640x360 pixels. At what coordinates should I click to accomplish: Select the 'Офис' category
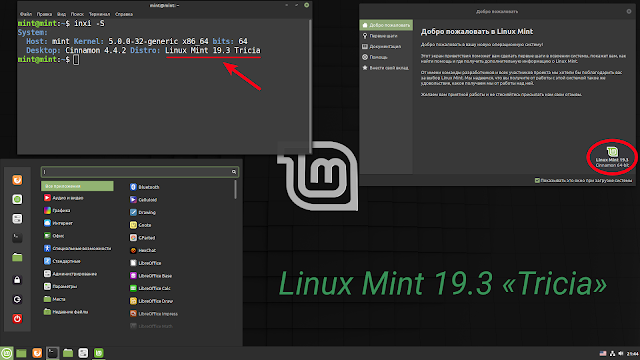[x=54, y=236]
